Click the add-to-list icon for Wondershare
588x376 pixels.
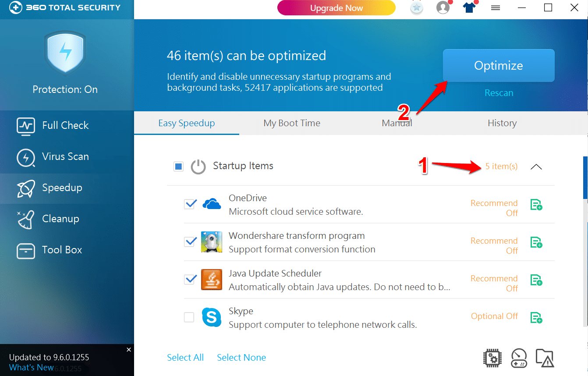pyautogui.click(x=536, y=242)
